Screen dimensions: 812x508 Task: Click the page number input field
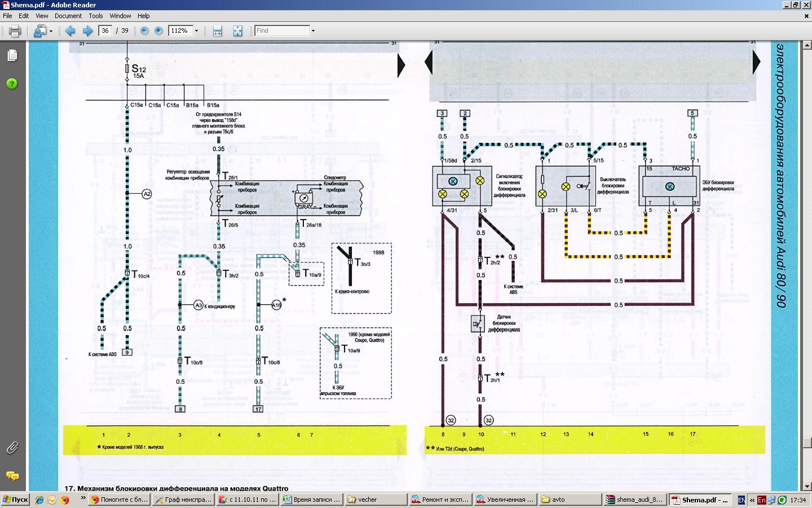pos(105,31)
